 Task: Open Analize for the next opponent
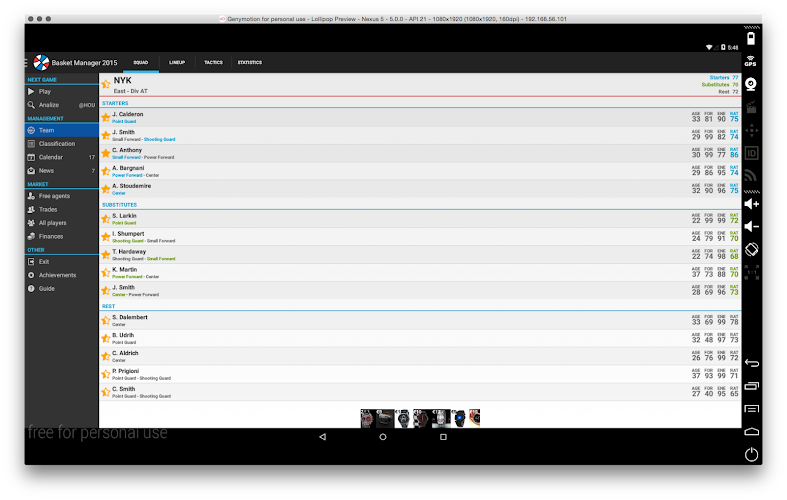[61, 105]
